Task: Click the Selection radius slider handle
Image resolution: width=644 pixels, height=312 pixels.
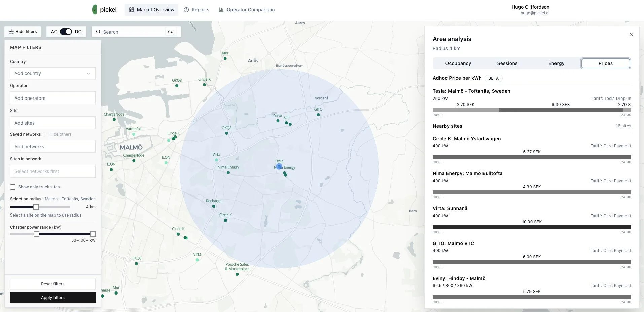Action: [36, 207]
